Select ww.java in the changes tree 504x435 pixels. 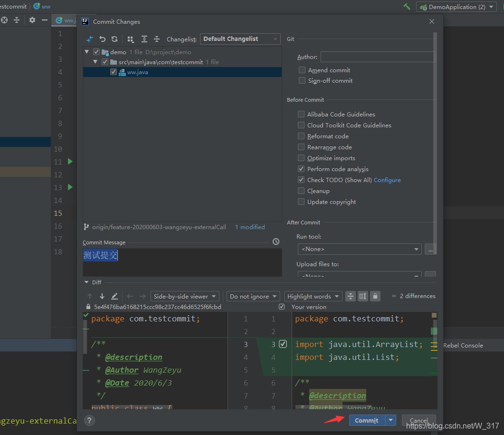click(x=137, y=72)
